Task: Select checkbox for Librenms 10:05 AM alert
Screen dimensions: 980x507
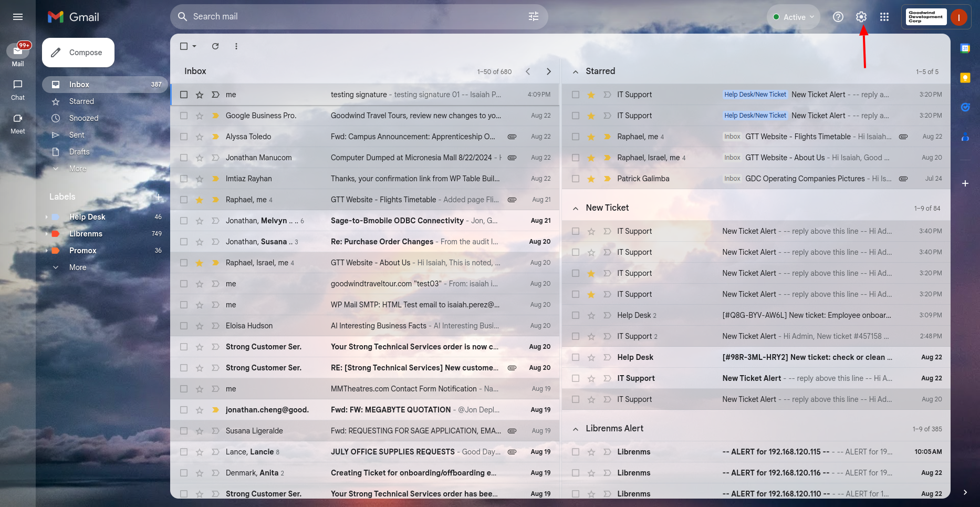Action: click(576, 452)
